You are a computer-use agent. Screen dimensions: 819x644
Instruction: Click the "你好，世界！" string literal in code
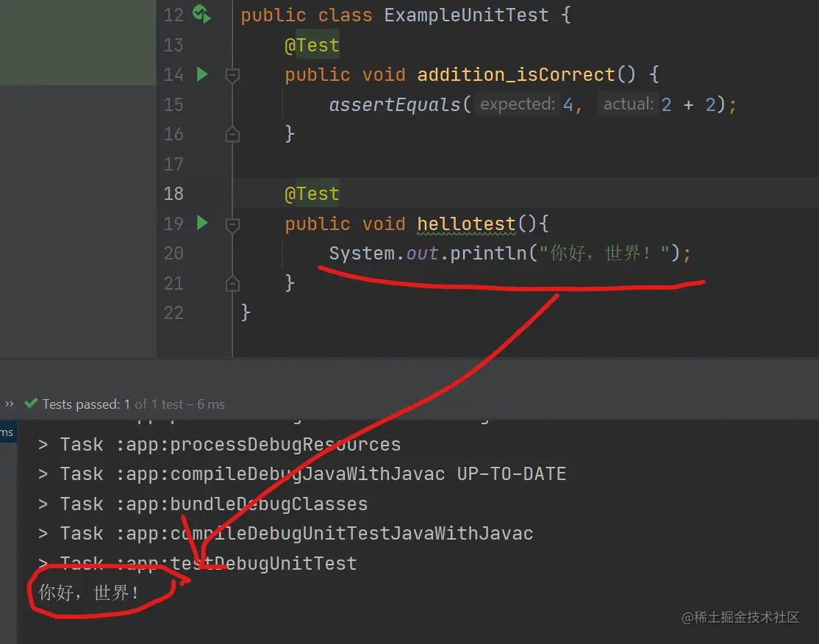(x=604, y=254)
